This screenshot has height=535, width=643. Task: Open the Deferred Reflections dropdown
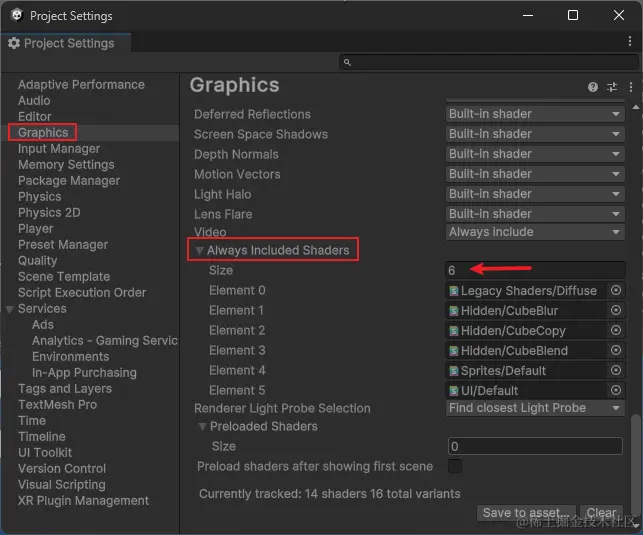tap(535, 114)
